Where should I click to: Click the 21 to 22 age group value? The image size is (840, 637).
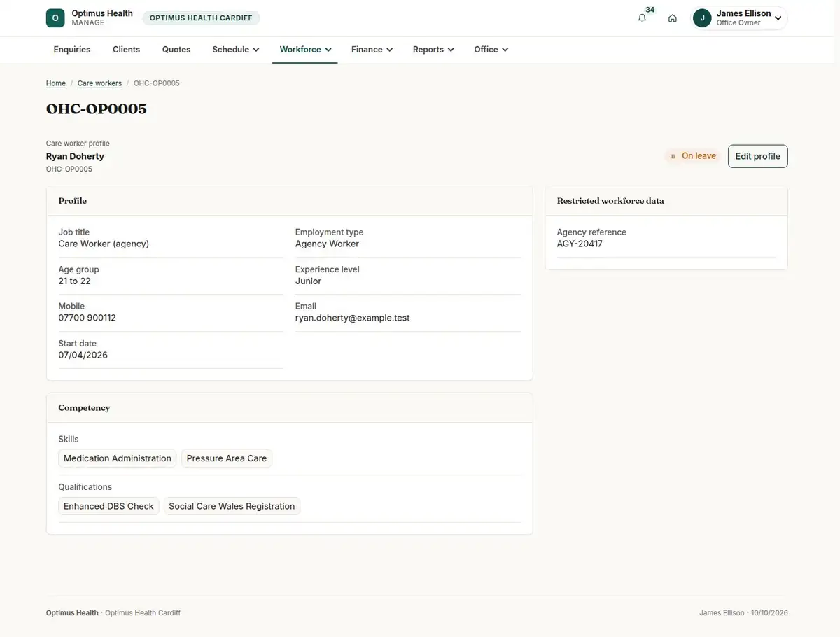click(x=75, y=281)
